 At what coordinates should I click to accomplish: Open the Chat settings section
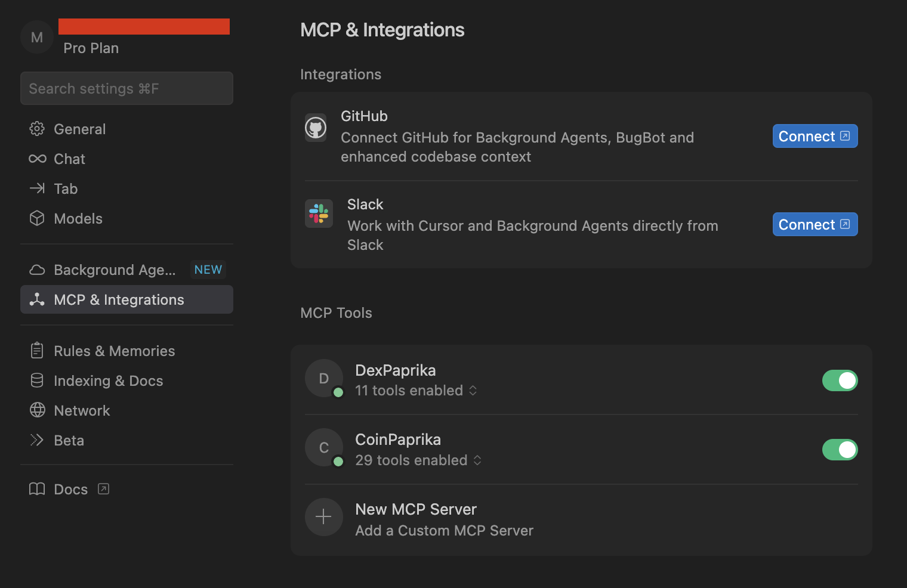click(127, 159)
